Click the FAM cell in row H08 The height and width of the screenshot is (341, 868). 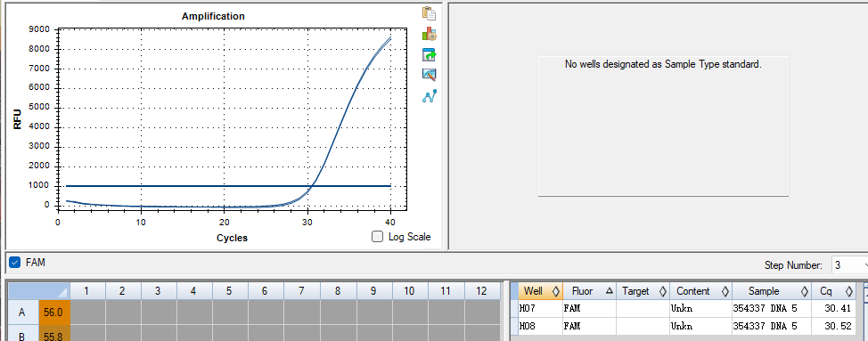[590, 326]
